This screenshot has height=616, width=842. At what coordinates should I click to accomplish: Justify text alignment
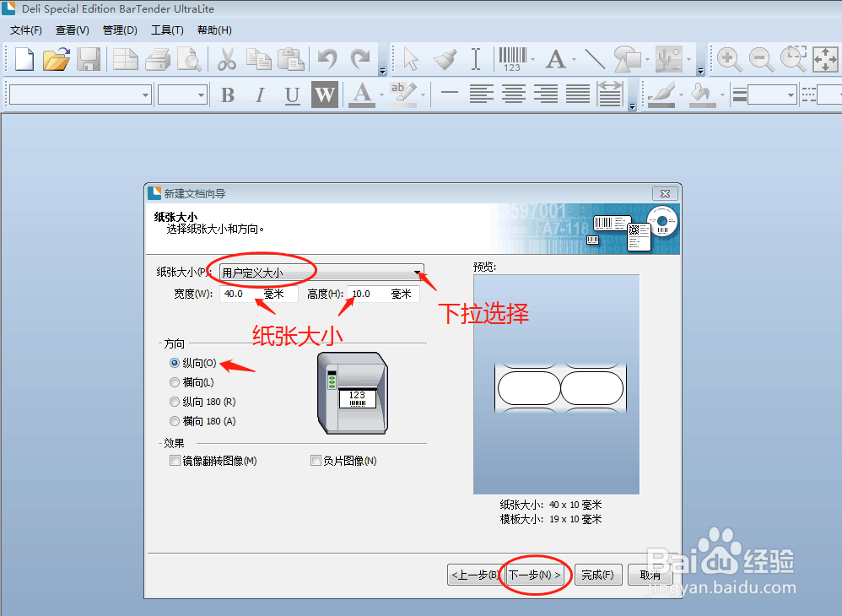578,94
